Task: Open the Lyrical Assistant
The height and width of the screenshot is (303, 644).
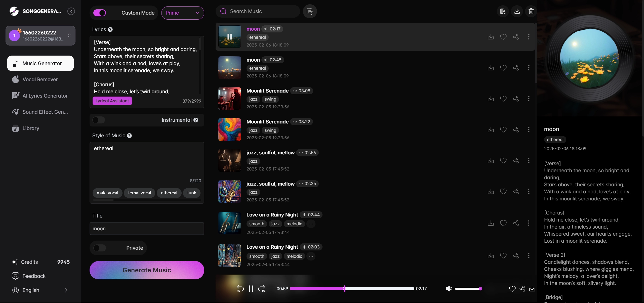Action: (112, 101)
